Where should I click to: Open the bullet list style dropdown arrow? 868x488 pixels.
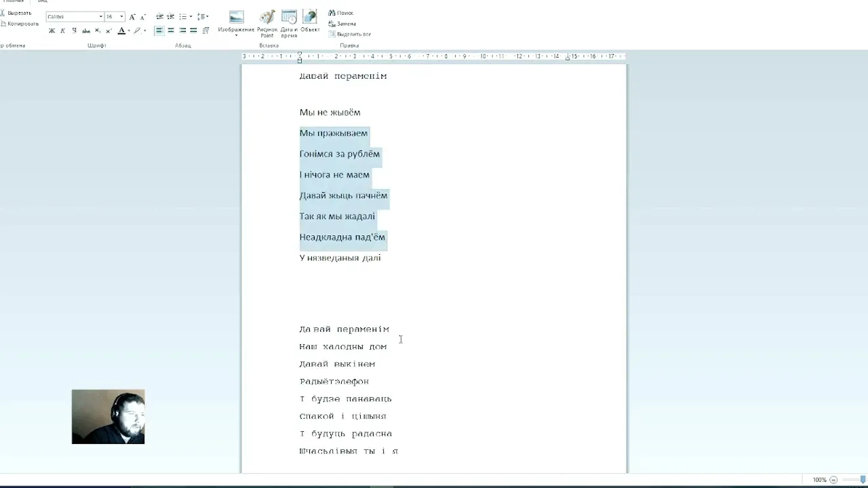[x=191, y=17]
